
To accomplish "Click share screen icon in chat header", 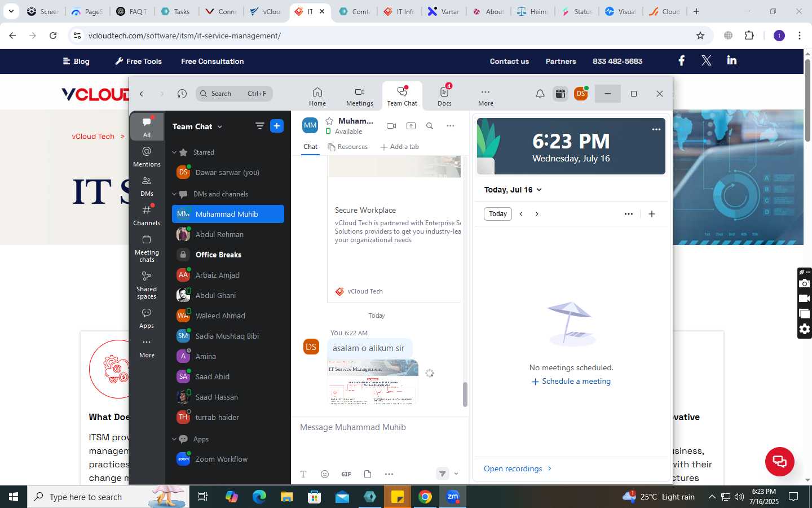I will point(411,126).
